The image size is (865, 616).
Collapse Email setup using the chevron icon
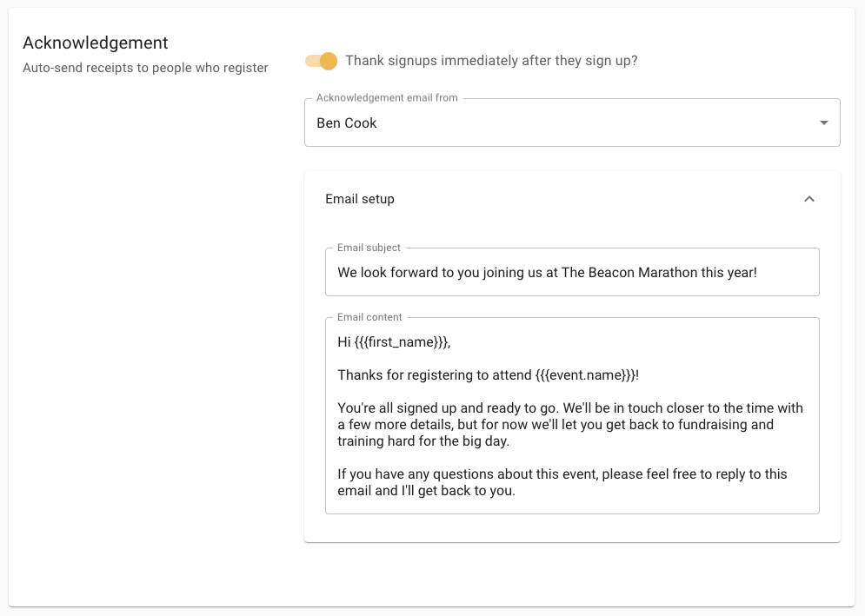809,199
